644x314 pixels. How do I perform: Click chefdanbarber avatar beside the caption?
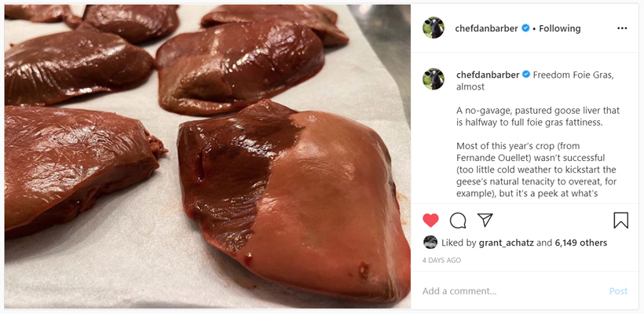(x=434, y=79)
